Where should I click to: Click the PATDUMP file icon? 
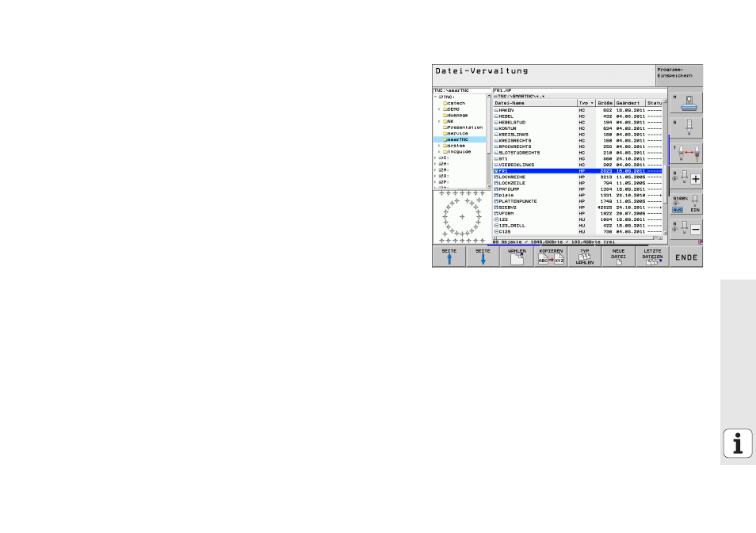tap(496, 189)
